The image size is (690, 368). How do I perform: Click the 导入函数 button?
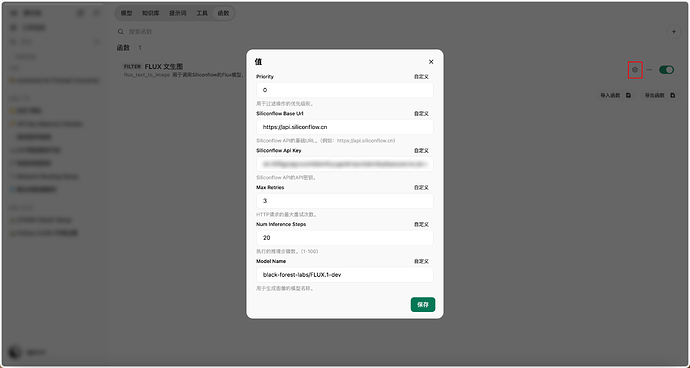tap(616, 95)
